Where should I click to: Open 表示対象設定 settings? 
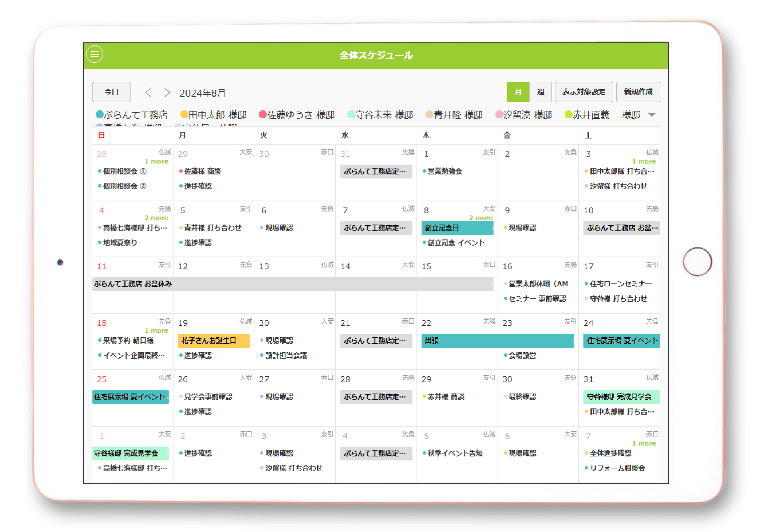(583, 92)
